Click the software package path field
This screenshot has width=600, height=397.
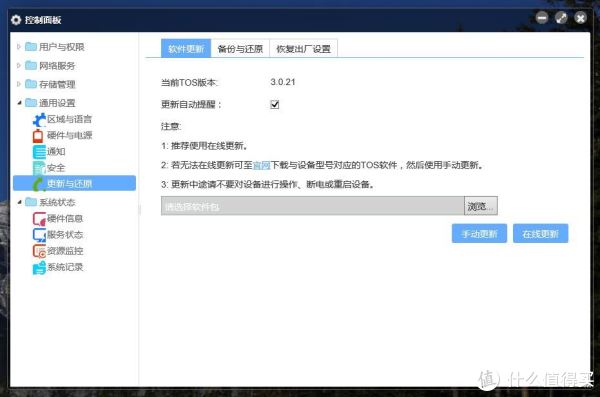[x=313, y=206]
